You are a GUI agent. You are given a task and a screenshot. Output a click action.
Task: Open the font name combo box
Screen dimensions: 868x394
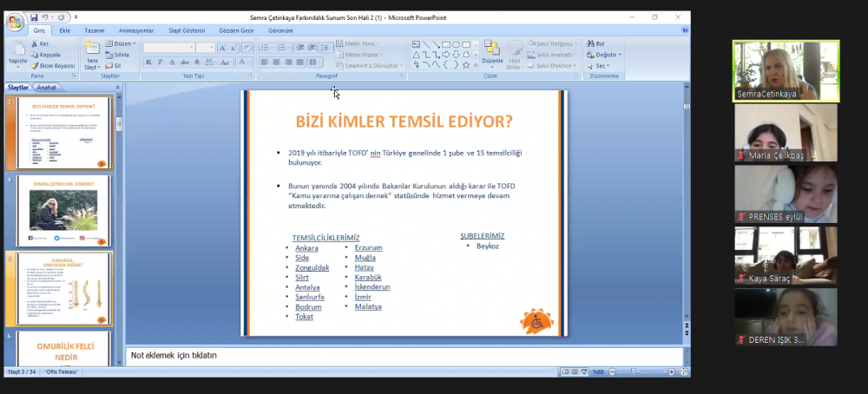coord(168,48)
